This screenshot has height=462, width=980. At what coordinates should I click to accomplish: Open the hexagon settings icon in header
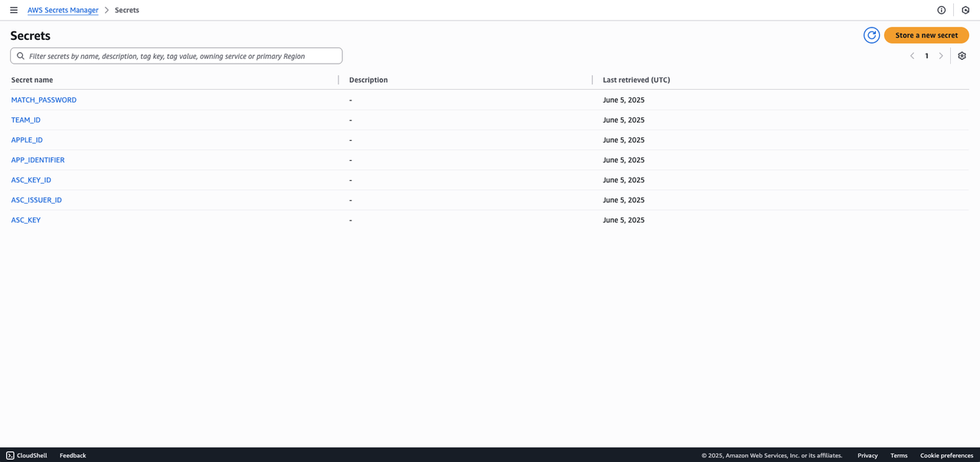(965, 10)
